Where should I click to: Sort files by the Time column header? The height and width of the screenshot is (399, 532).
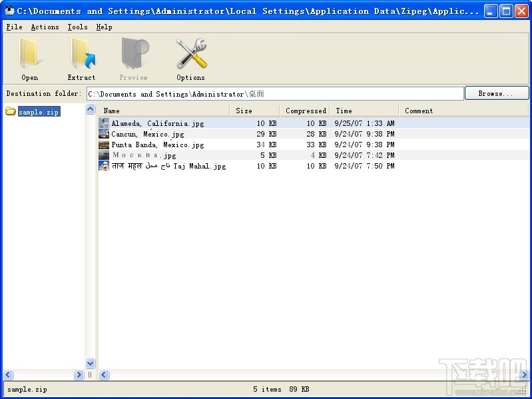(365, 111)
